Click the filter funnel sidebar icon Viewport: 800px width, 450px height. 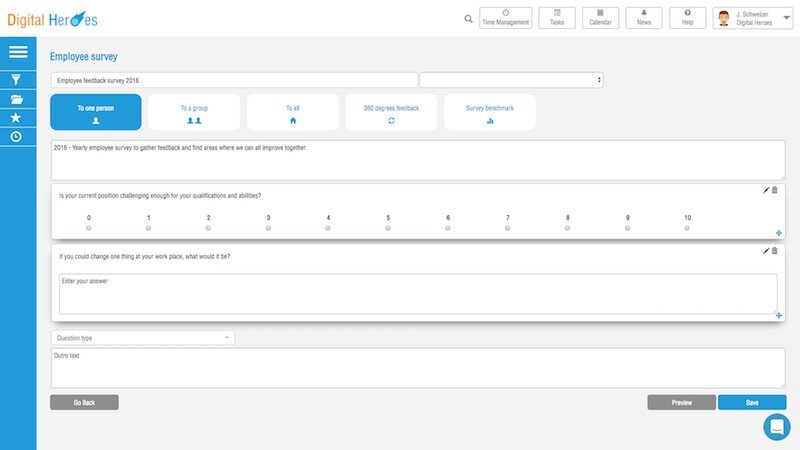(16, 79)
